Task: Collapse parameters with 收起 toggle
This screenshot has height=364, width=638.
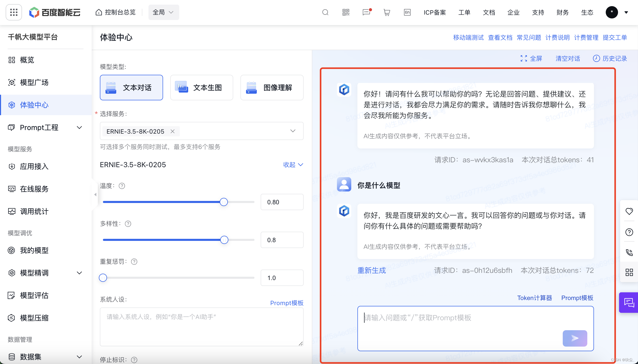Action: point(293,165)
